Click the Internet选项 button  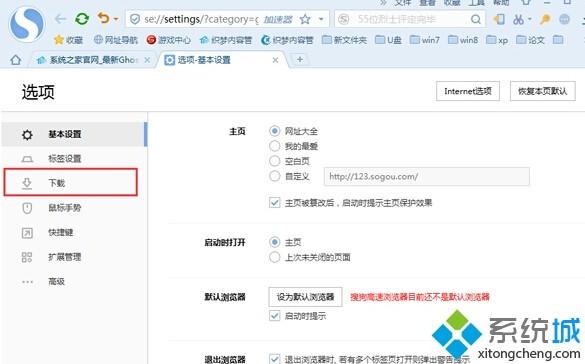[468, 91]
